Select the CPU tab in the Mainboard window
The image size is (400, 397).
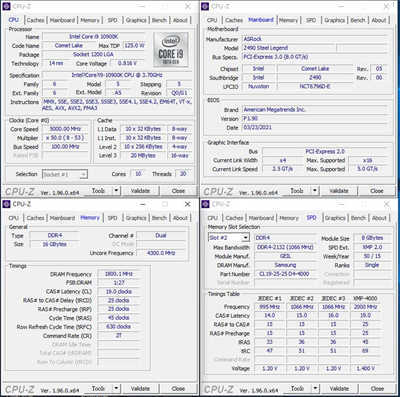coord(212,20)
